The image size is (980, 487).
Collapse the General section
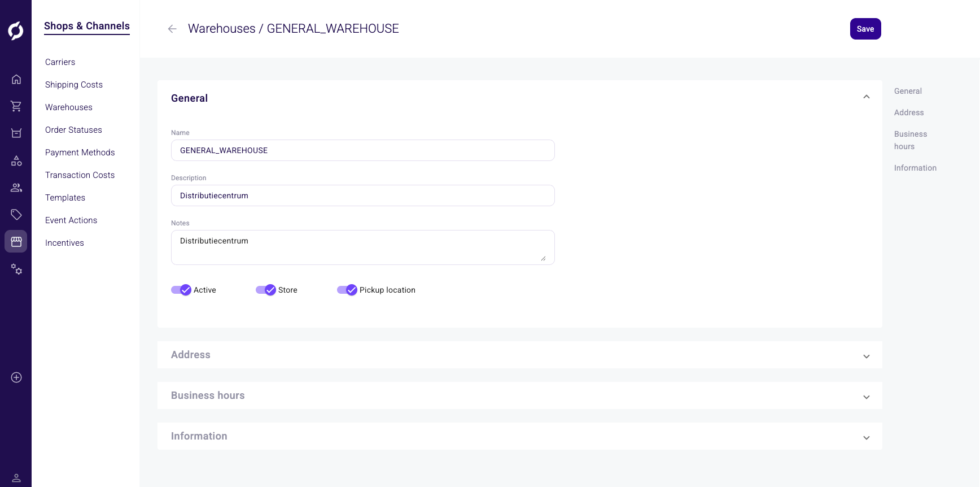pyautogui.click(x=866, y=97)
